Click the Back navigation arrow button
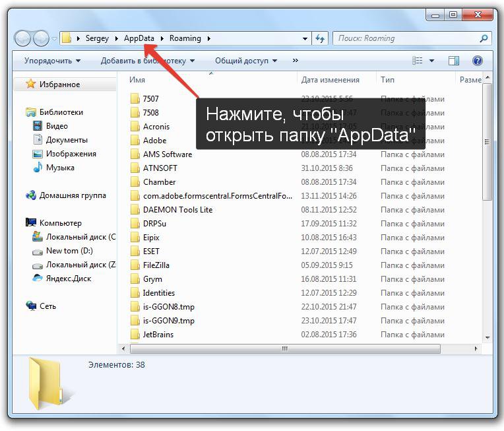 (23, 38)
